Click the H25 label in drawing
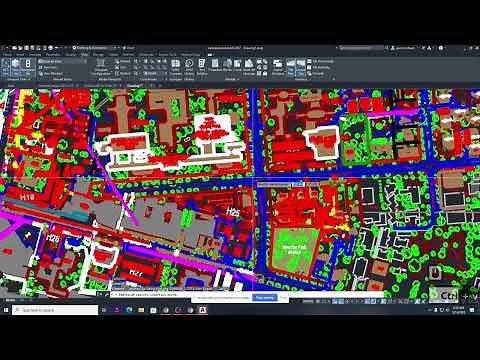The width and height of the screenshot is (480, 360). click(233, 211)
